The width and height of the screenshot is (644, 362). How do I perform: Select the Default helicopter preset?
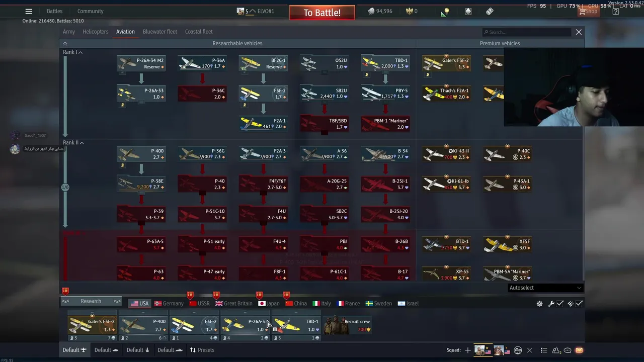coord(138,350)
